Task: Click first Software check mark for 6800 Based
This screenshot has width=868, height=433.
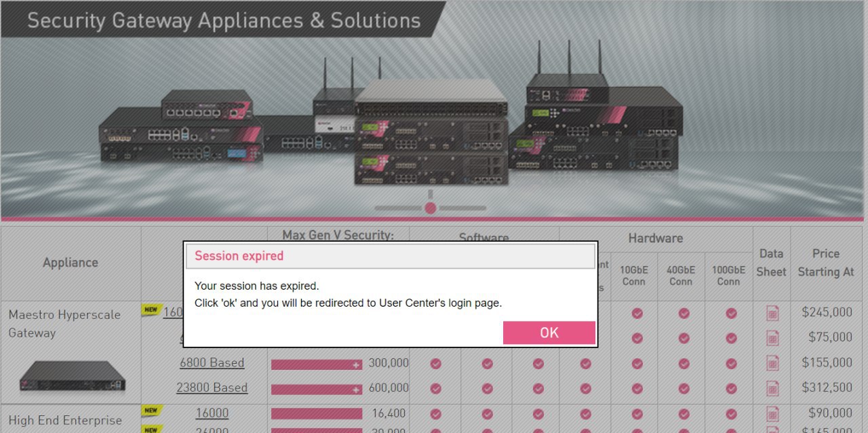Action: pos(435,364)
